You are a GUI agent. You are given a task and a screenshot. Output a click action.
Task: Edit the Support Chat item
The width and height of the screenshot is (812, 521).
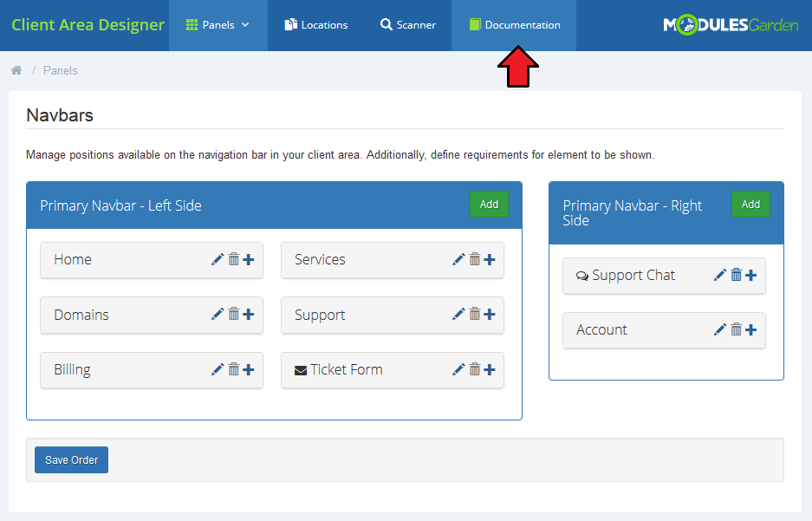720,275
